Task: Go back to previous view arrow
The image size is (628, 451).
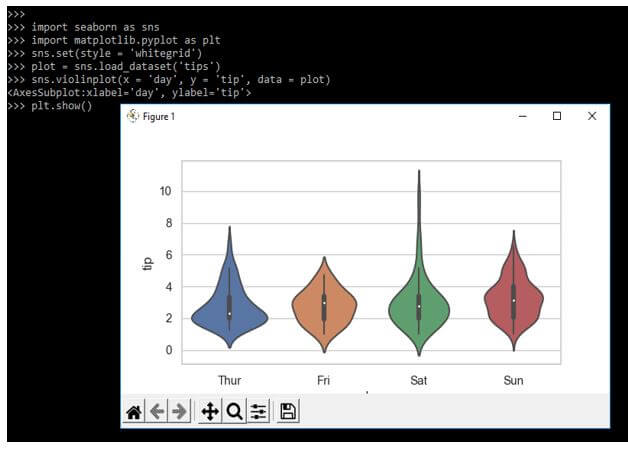Action: 157,411
